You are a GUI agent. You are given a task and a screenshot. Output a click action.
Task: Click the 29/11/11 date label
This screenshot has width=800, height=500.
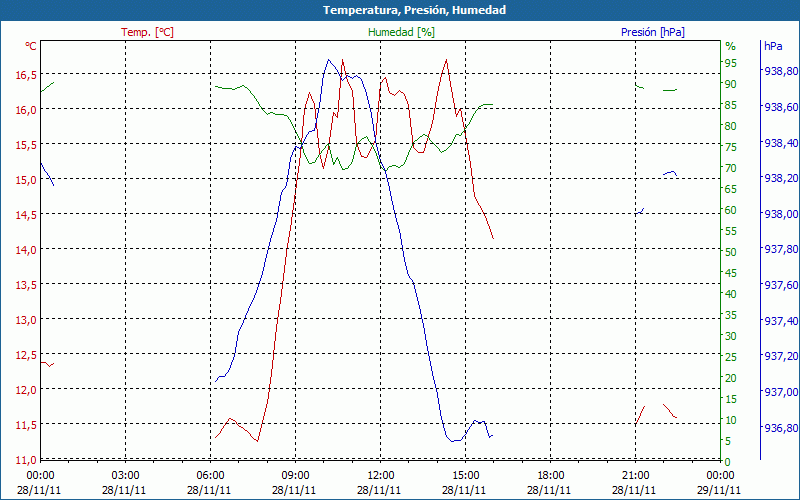pos(719,491)
